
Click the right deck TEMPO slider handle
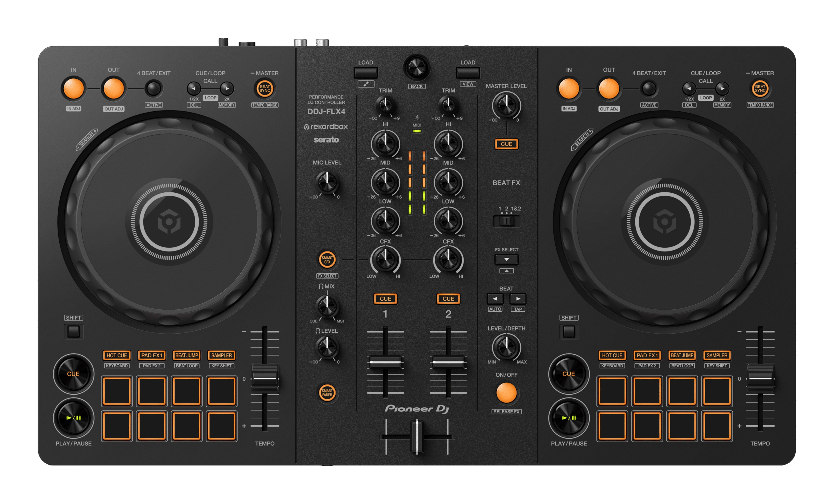(x=760, y=378)
